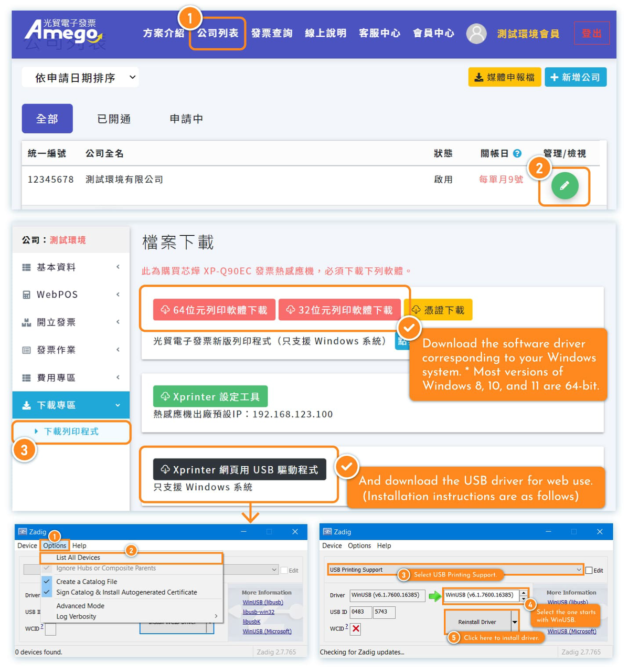
Task: Click the Reinstall Driver button
Action: (477, 622)
